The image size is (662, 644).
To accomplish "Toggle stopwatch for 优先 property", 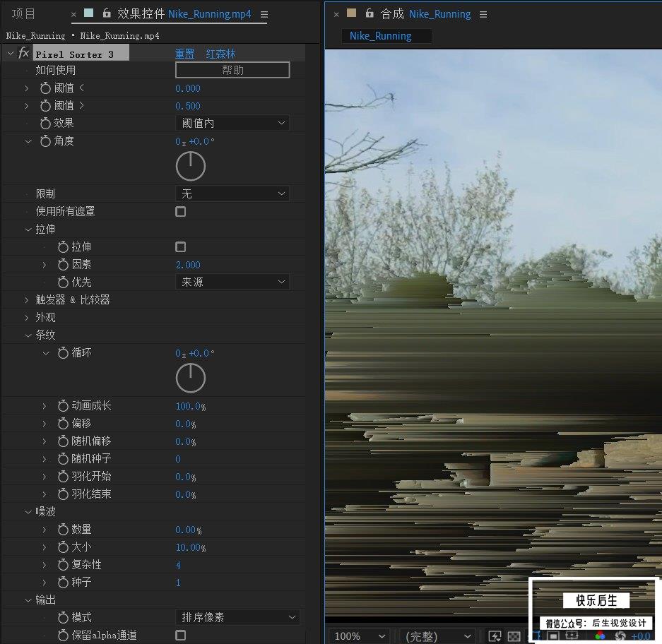I will (63, 282).
